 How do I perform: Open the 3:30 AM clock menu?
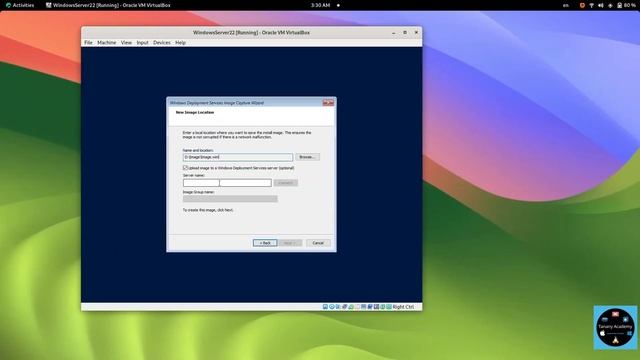(320, 5)
